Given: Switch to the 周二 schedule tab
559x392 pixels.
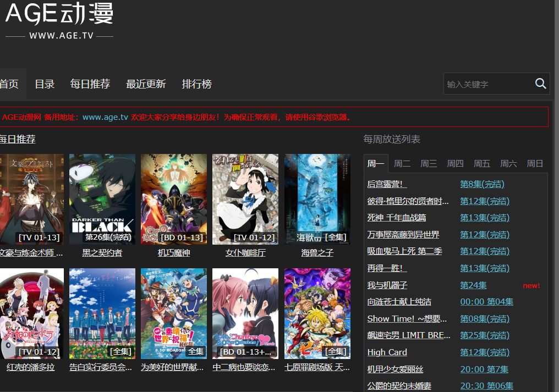Looking at the screenshot, I should click(x=402, y=164).
